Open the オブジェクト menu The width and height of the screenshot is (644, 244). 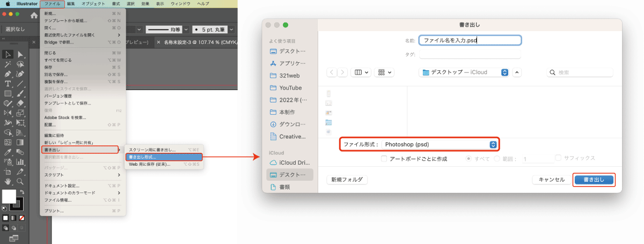(x=94, y=4)
